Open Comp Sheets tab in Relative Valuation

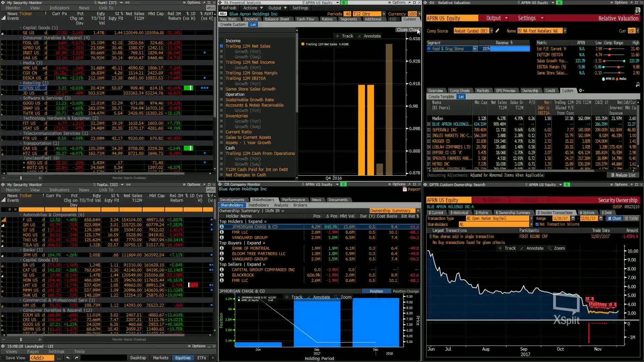point(460,91)
